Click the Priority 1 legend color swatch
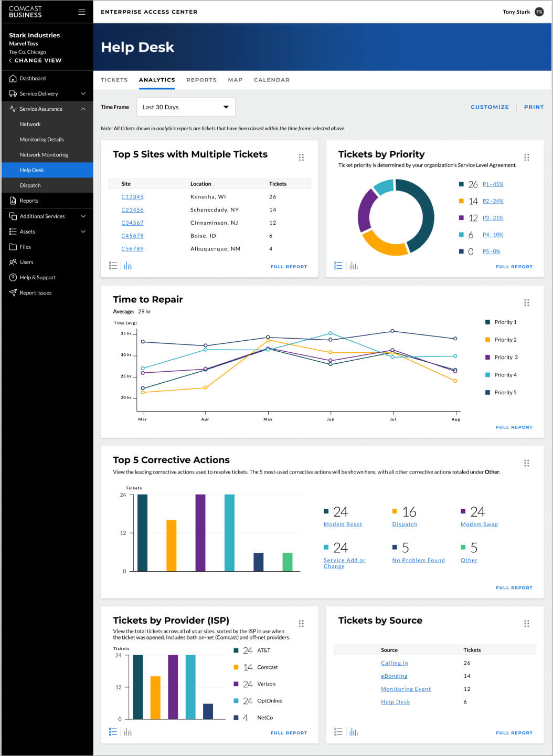Image resolution: width=553 pixels, height=756 pixels. [x=487, y=322]
